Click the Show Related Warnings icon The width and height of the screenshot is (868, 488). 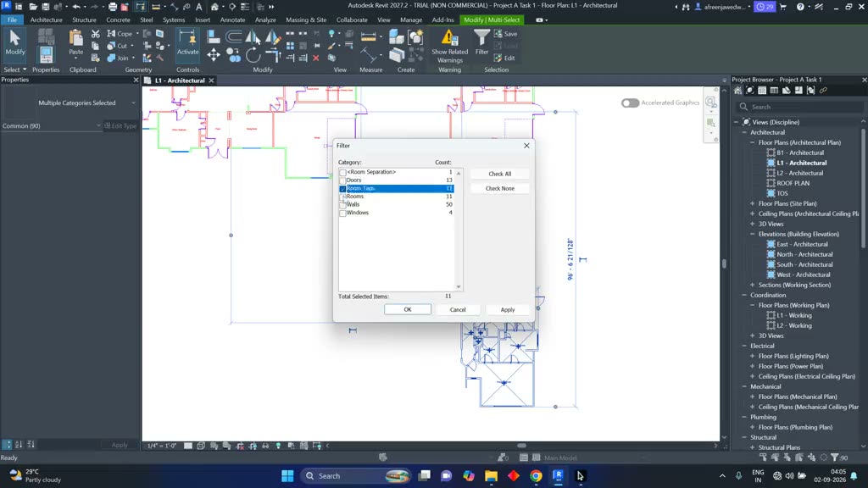coord(449,37)
